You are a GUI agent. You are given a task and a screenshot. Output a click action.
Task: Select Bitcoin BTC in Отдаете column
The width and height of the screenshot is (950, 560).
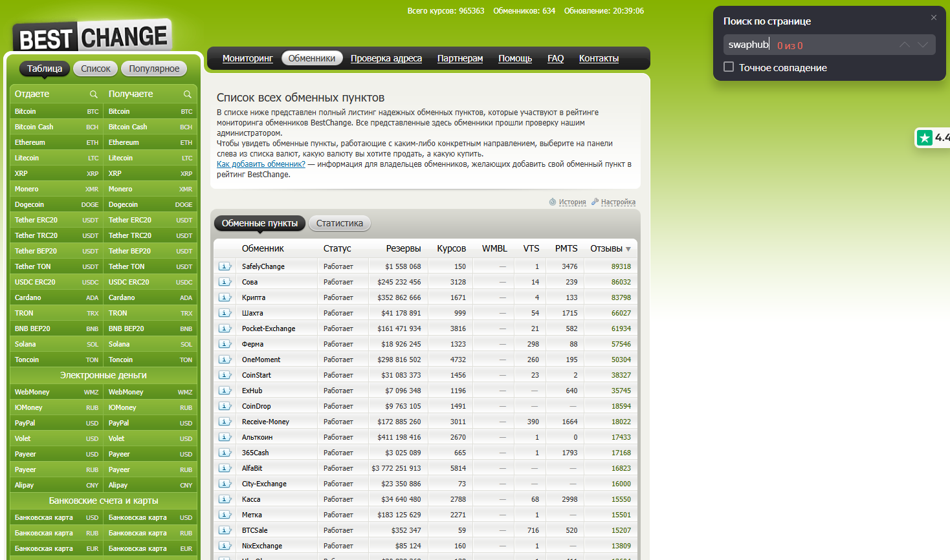56,111
